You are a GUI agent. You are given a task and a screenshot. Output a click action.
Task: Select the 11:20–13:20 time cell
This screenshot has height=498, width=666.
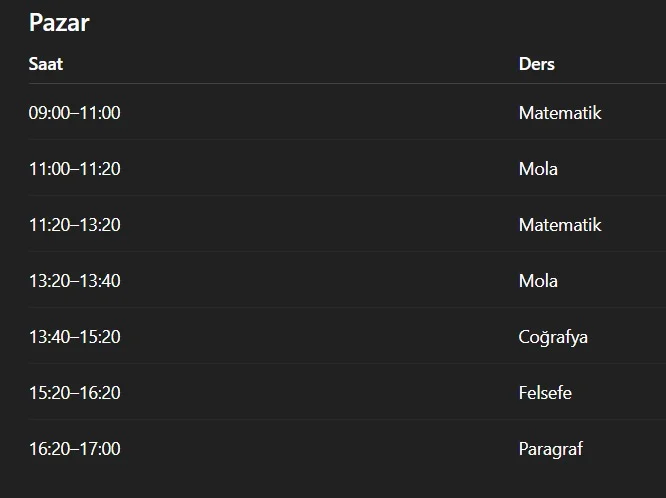[74, 225]
